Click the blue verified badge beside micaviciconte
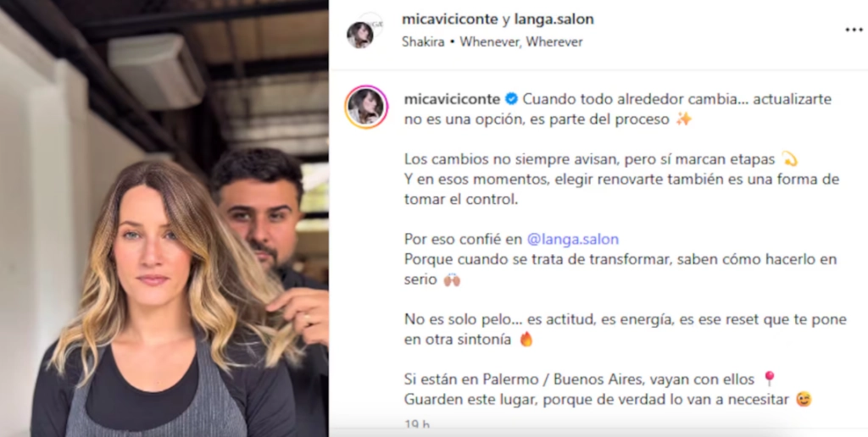This screenshot has height=437, width=868. (511, 99)
